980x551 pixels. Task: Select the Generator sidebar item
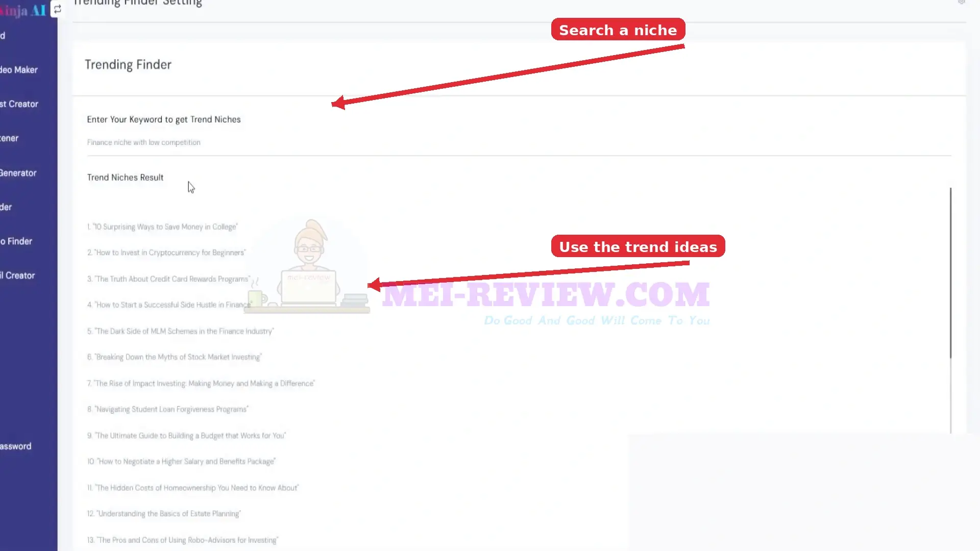[18, 173]
